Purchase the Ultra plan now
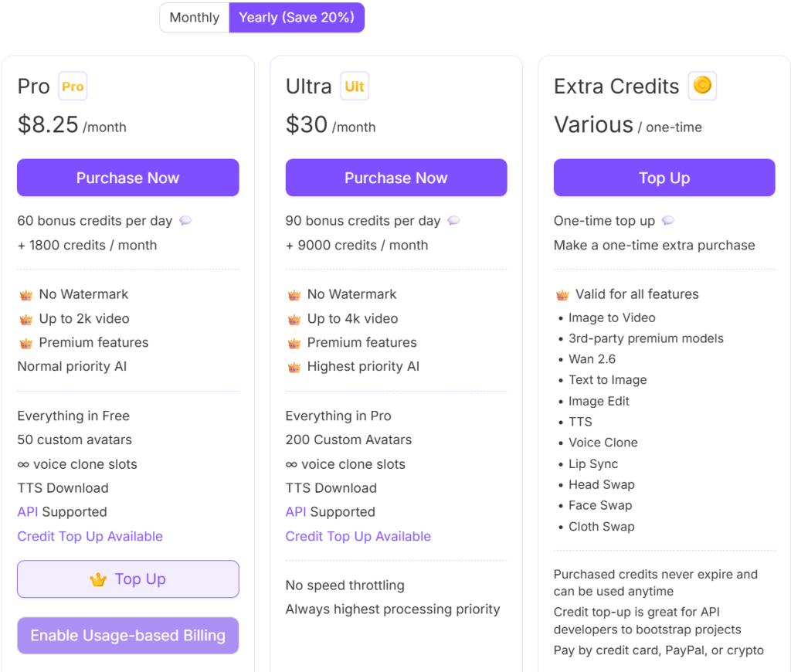The width and height of the screenshot is (791, 672). tap(396, 178)
